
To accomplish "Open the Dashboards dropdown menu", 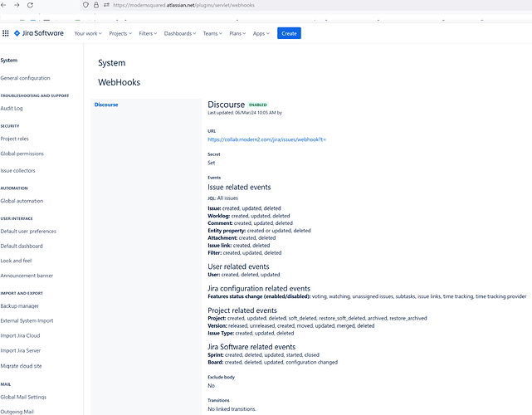I will (x=180, y=33).
